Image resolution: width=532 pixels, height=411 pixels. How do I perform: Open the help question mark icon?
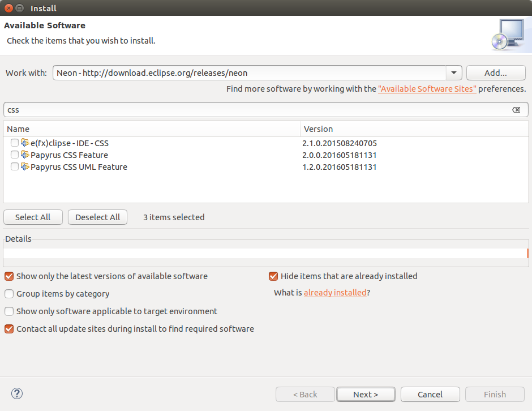coord(17,393)
